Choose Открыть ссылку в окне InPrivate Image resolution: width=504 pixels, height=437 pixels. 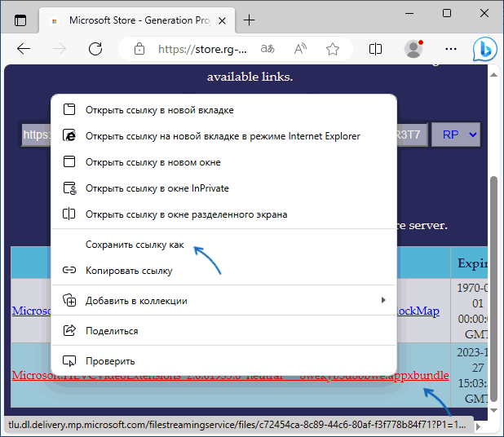(224, 188)
